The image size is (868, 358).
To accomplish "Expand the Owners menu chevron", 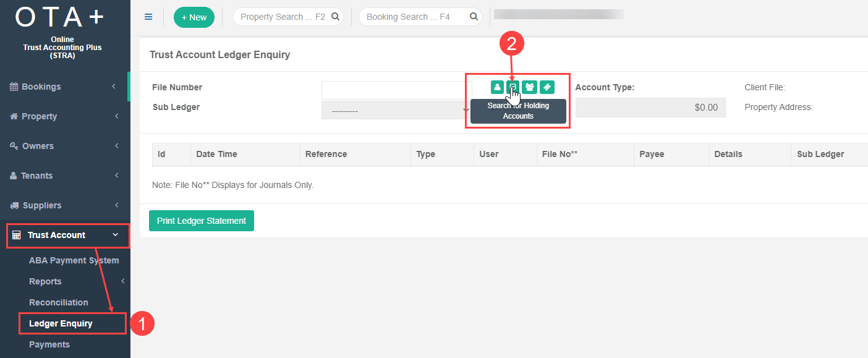I will [x=116, y=146].
